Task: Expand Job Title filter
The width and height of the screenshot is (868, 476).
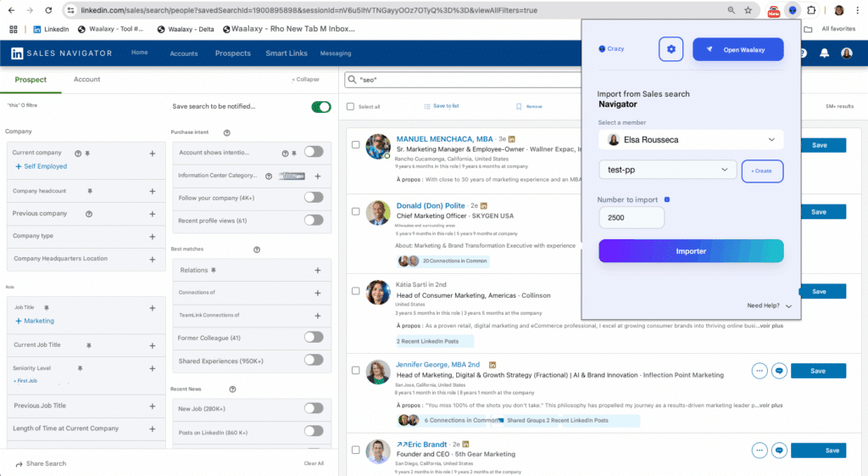Action: (153, 308)
